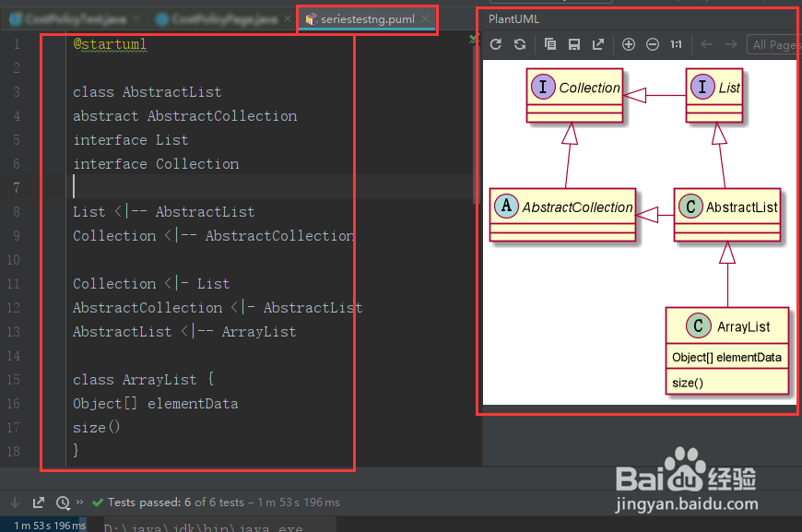Click 'size()' line in code editor

(x=96, y=427)
